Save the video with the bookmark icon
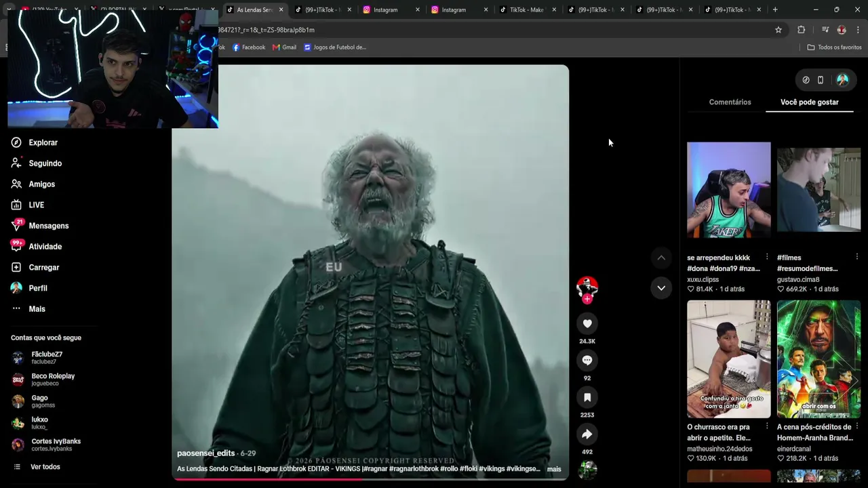Viewport: 868px width, 488px height. coord(587,397)
